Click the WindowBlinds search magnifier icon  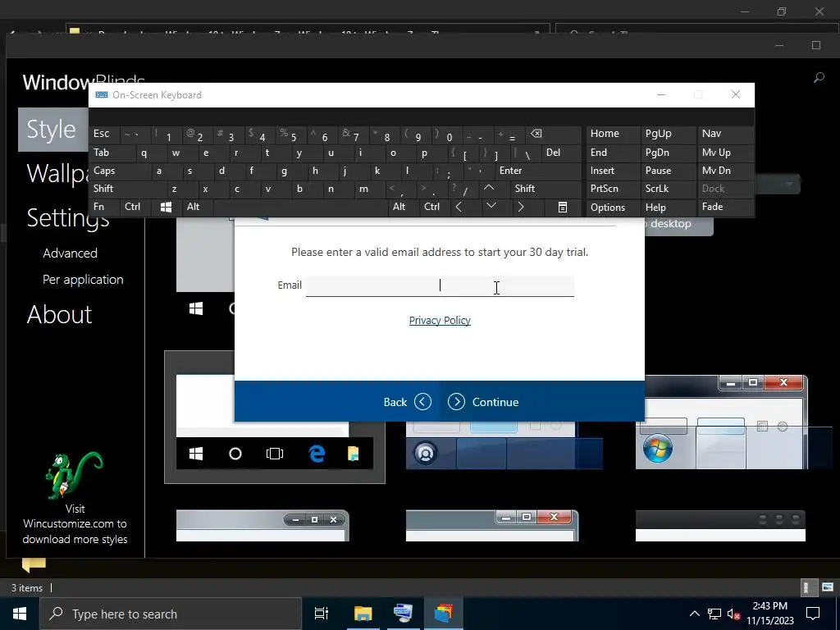click(819, 78)
